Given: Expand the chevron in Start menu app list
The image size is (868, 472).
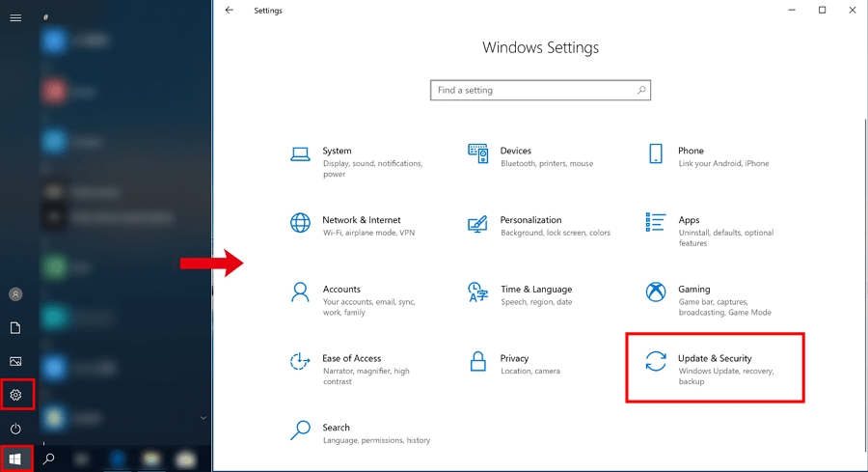Looking at the screenshot, I should [x=203, y=418].
